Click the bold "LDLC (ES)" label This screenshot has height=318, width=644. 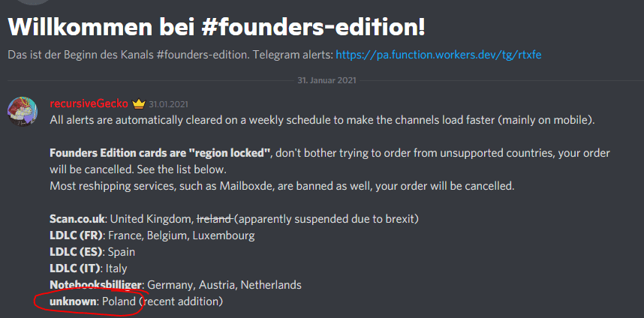(76, 252)
